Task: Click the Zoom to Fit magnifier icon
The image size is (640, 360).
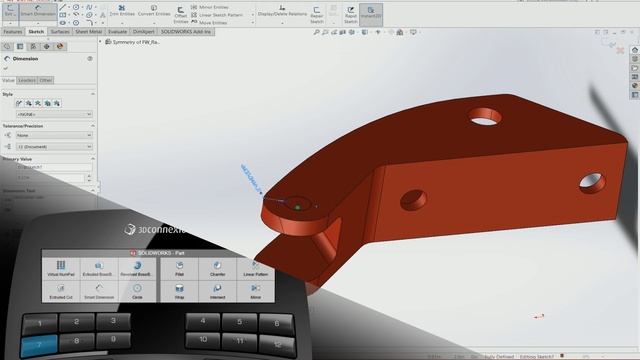Action: coord(316,32)
